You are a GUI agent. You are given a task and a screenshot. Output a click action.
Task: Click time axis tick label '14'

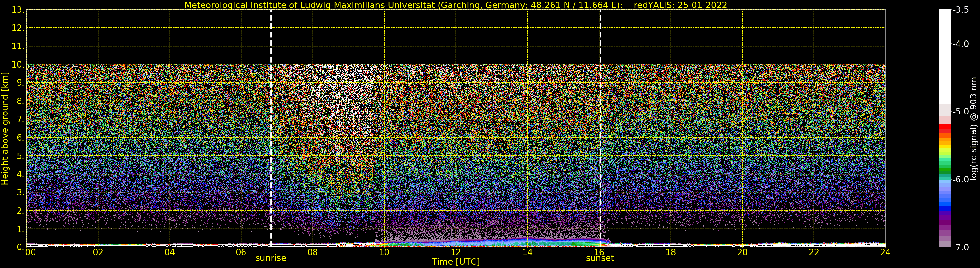coord(527,252)
